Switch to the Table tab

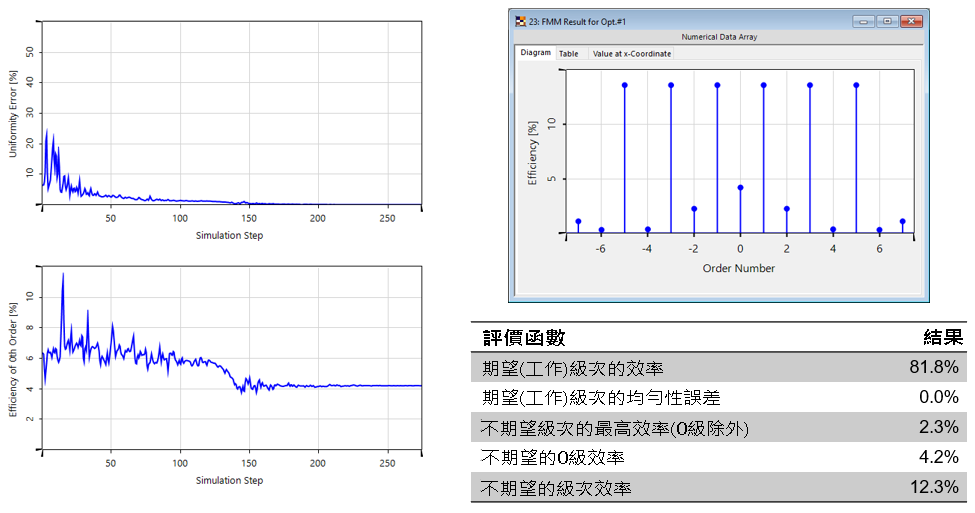[x=568, y=53]
